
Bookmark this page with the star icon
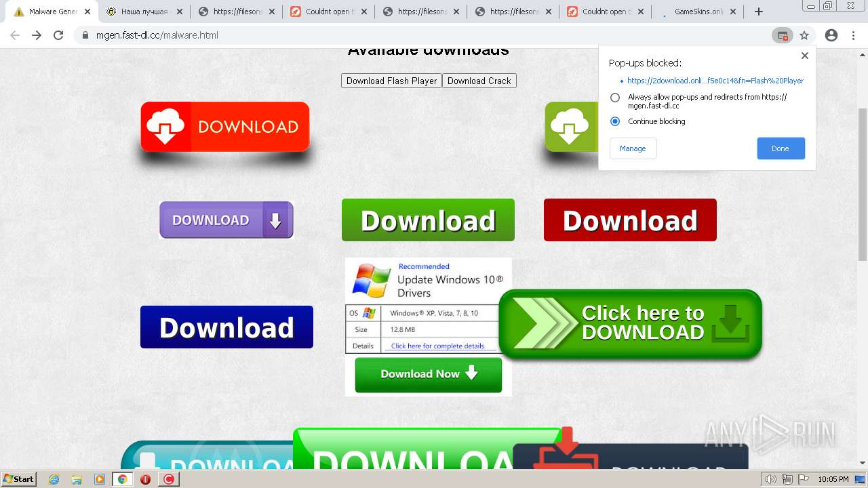[804, 35]
